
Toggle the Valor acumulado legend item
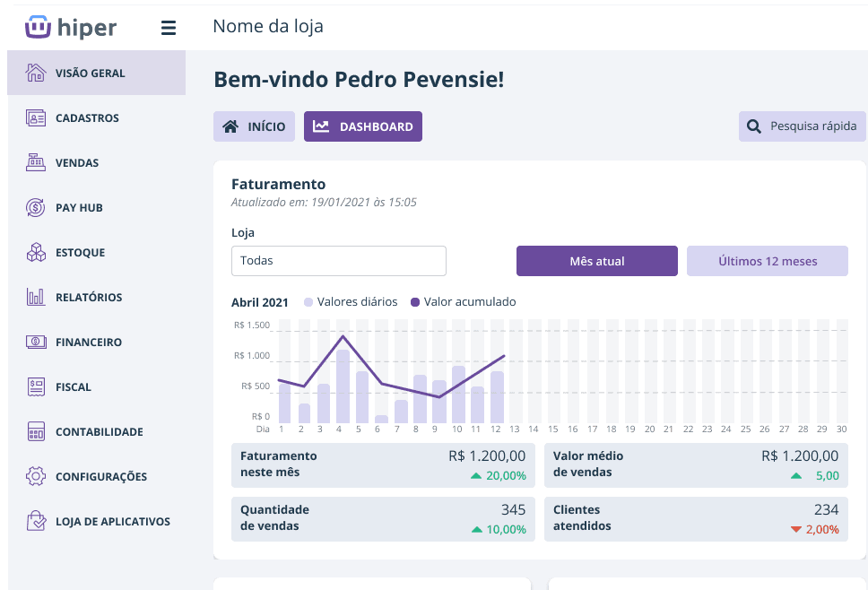[x=463, y=301]
